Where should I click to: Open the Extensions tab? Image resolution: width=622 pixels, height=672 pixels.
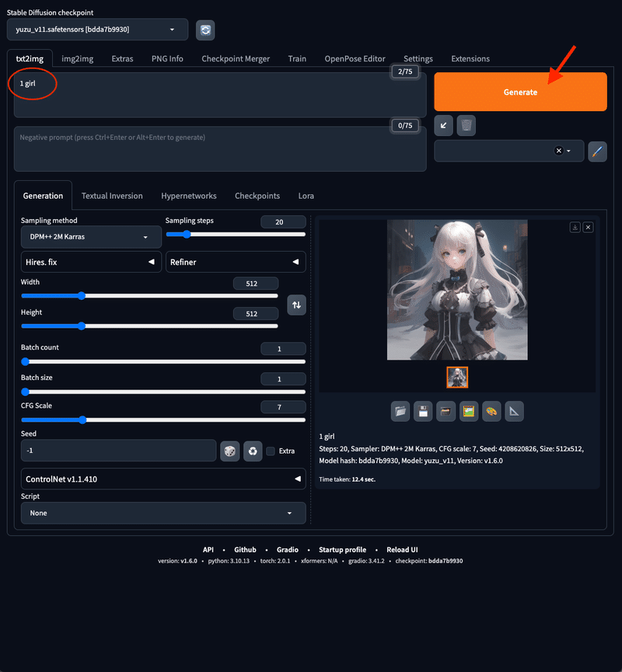(470, 59)
